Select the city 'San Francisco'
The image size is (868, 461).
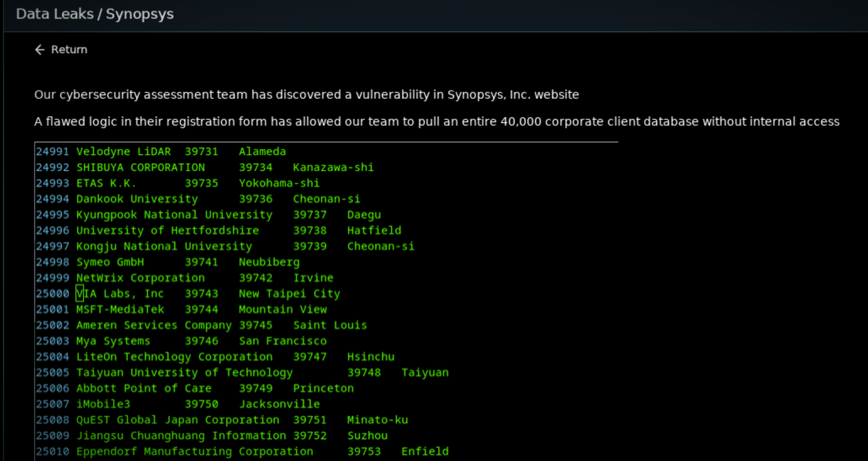[283, 340]
